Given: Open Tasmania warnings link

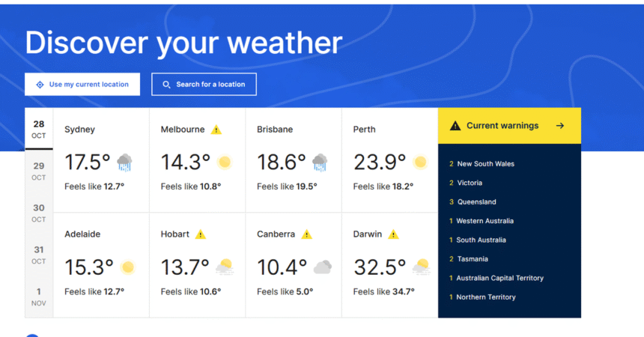Looking at the screenshot, I should [x=473, y=259].
